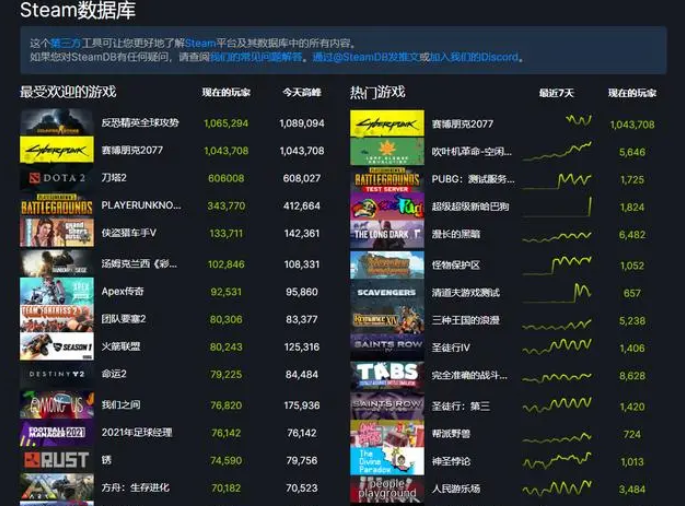Select the Dota 2 game logo
Viewport: 685px width, 506px height.
pos(57,177)
